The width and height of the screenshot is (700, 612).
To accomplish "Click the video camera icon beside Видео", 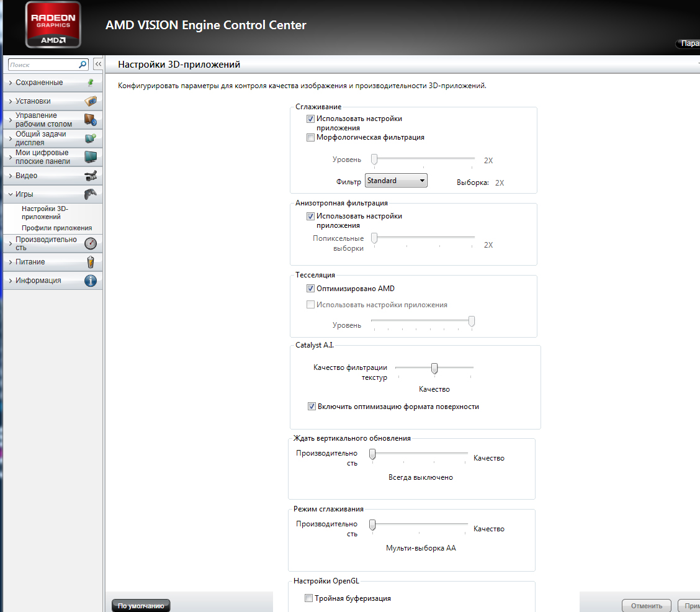I will point(91,176).
